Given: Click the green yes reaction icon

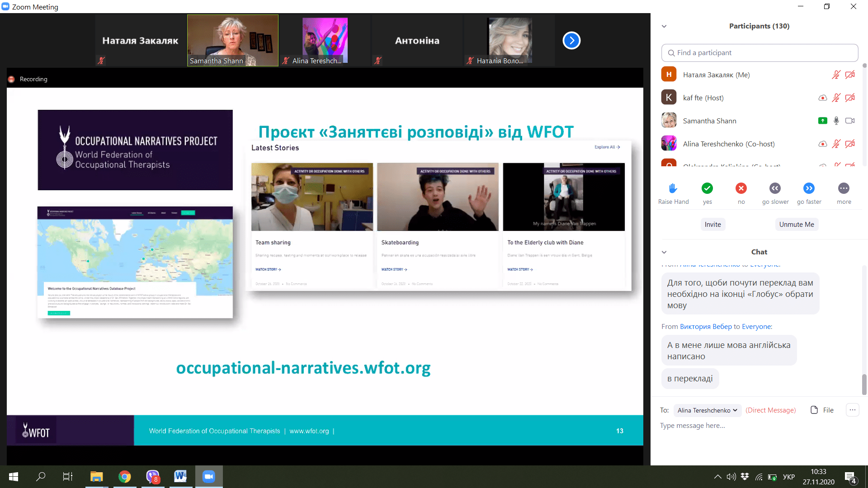Looking at the screenshot, I should pyautogui.click(x=707, y=188).
